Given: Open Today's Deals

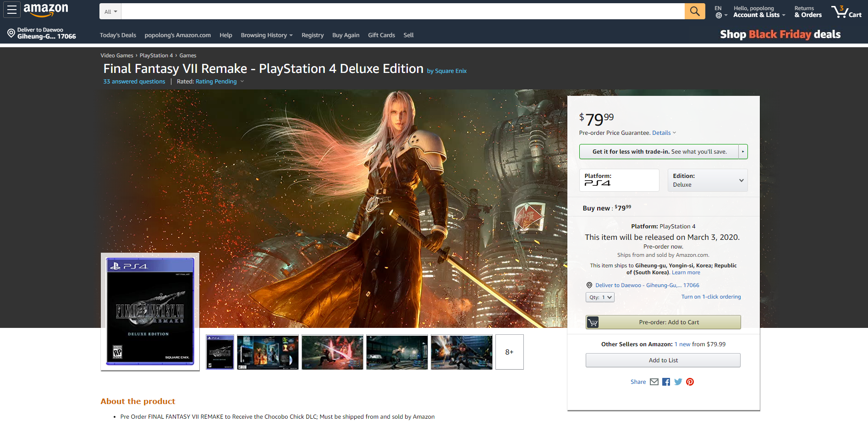Looking at the screenshot, I should pyautogui.click(x=118, y=35).
